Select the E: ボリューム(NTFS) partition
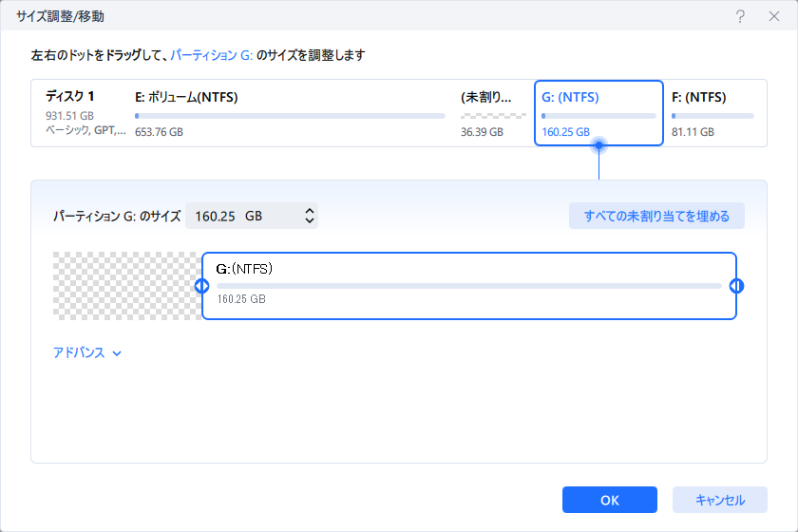The width and height of the screenshot is (798, 532). coord(290,114)
